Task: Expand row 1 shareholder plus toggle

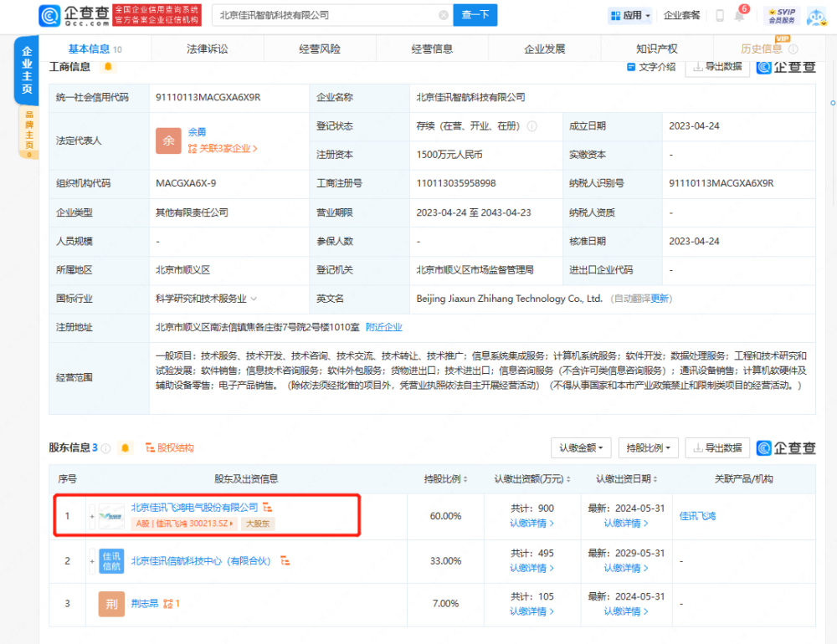Action: [x=92, y=516]
